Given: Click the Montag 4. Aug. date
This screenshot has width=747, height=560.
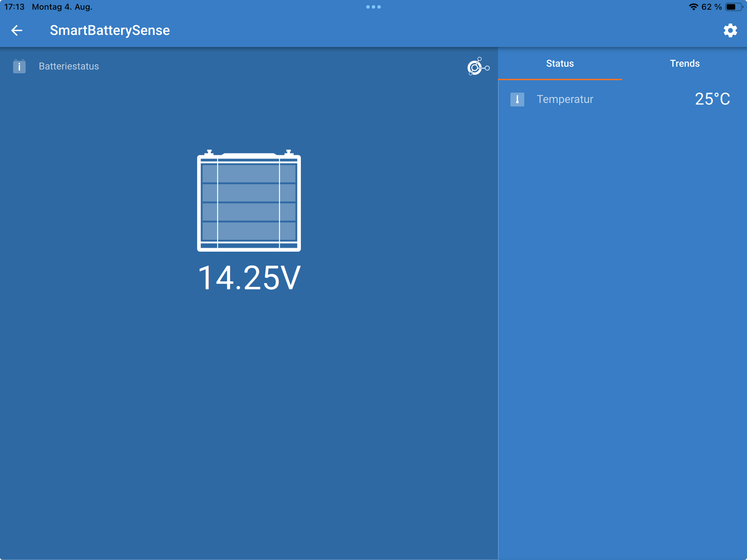Looking at the screenshot, I should pyautogui.click(x=62, y=7).
